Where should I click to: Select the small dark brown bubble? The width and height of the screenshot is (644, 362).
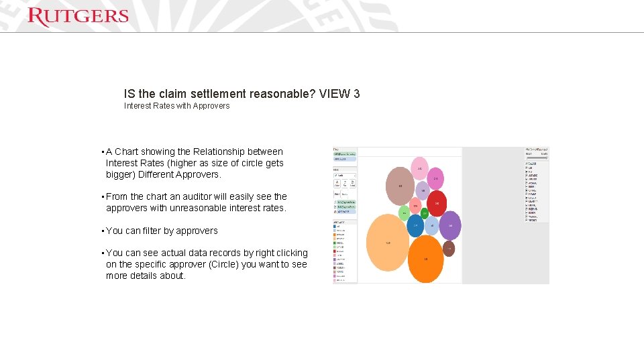pyautogui.click(x=449, y=248)
